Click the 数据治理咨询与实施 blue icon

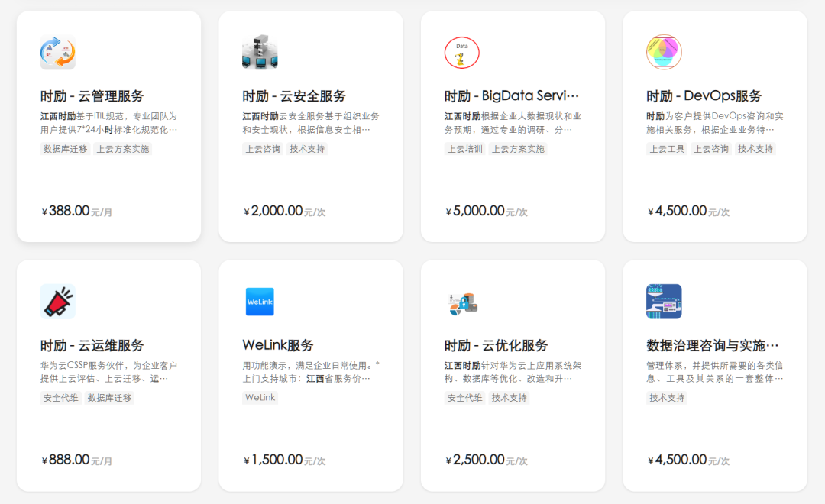664,302
